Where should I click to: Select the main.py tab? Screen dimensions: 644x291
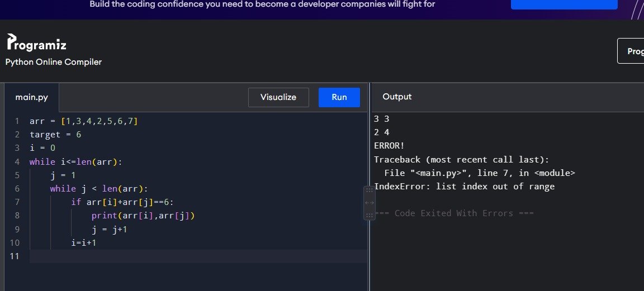pos(32,97)
